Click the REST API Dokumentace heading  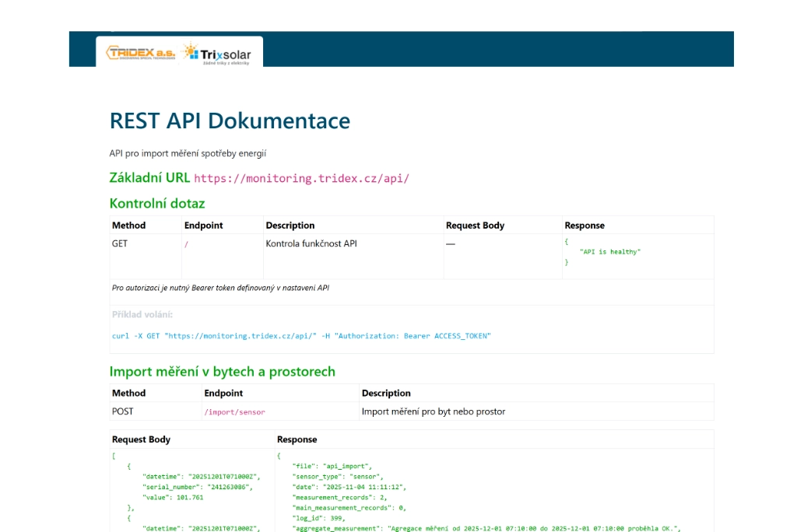[230, 121]
